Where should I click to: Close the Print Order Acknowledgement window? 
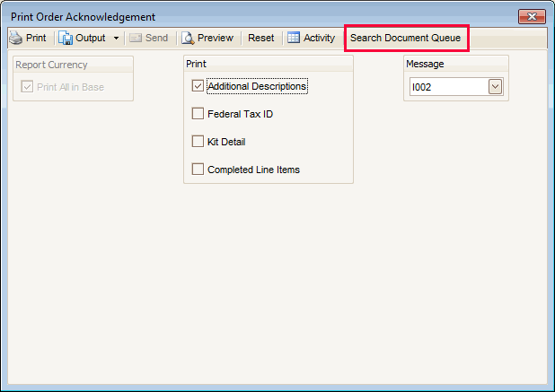pos(533,17)
